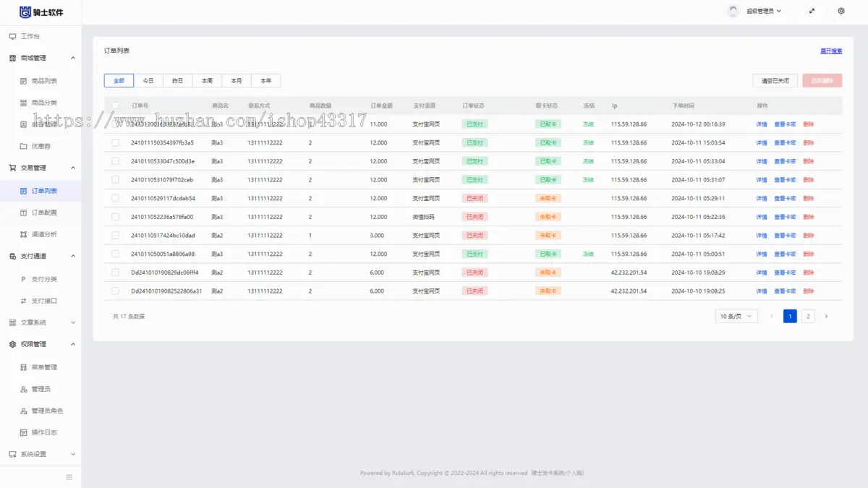Click the 渠道分析 icon in sidebar

coord(24,234)
